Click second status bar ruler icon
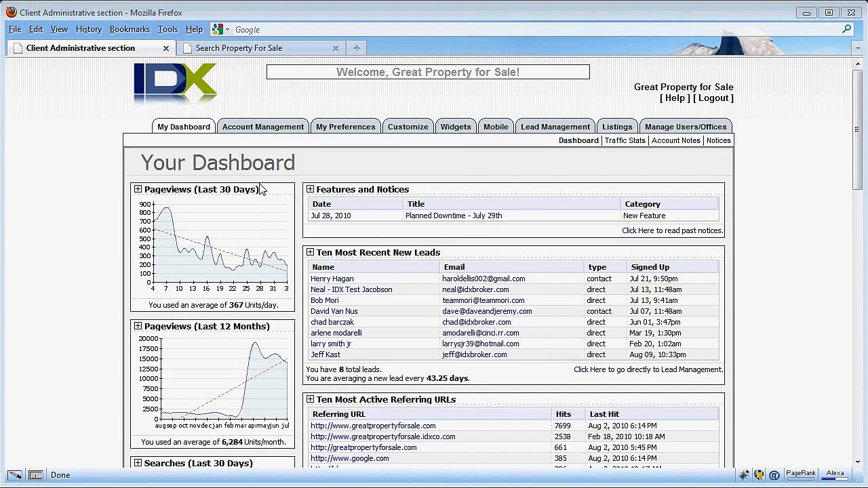 [x=35, y=475]
